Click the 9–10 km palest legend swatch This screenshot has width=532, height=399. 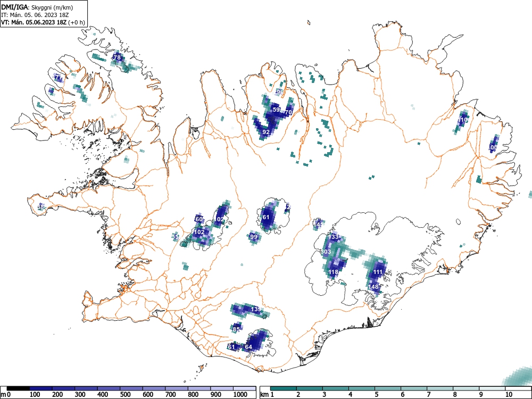click(492, 388)
